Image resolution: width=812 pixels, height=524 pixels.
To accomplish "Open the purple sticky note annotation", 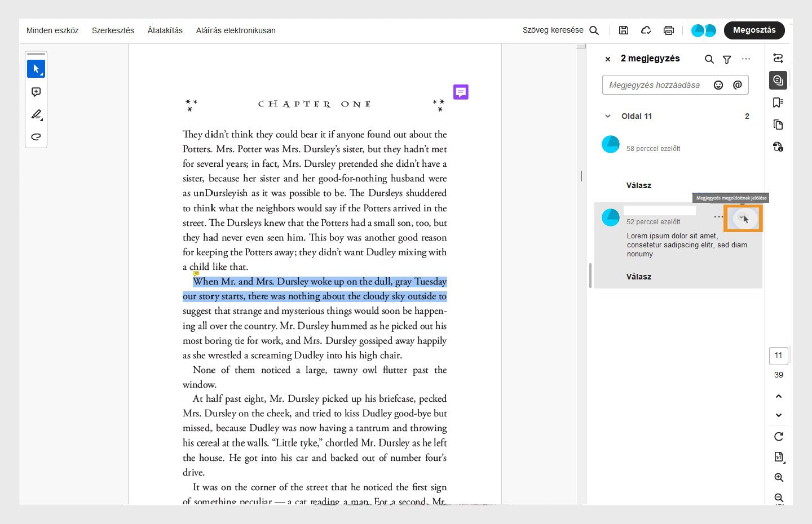I will [461, 92].
